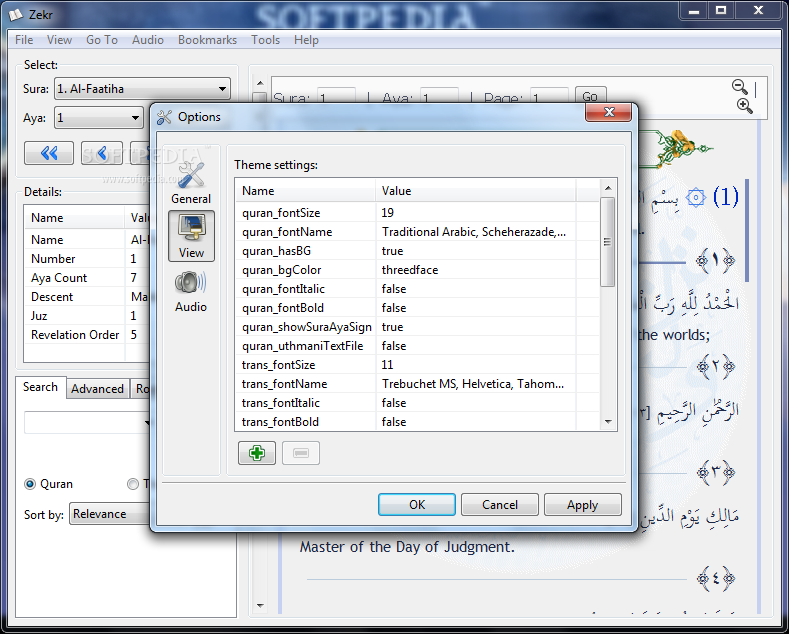Image resolution: width=789 pixels, height=634 pixels.
Task: Switch to the Advanced search tab
Action: [97, 389]
